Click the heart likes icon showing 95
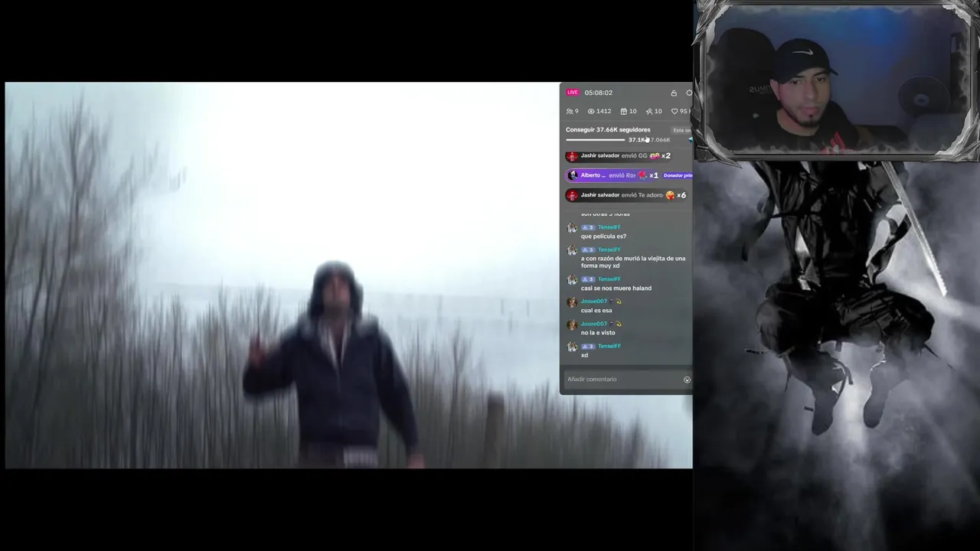Viewport: 980px width, 551px height. coord(675,112)
